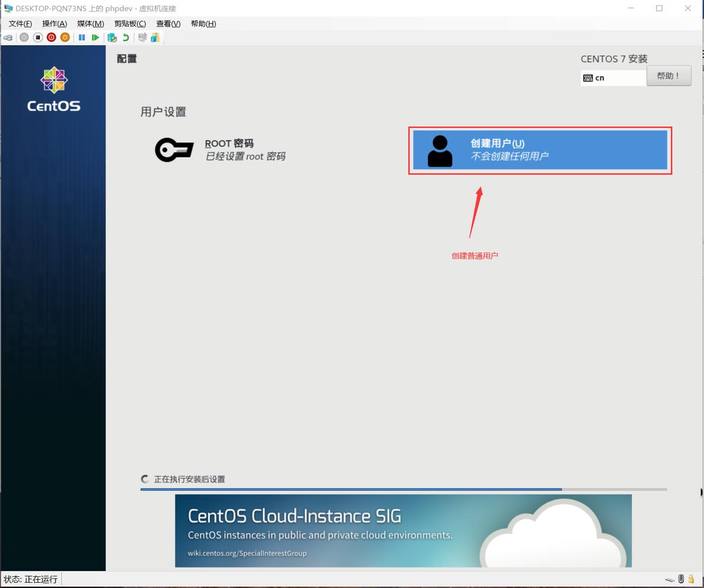Click the 不会创建任何用户 text
Image resolution: width=704 pixels, height=588 pixels.
[510, 157]
